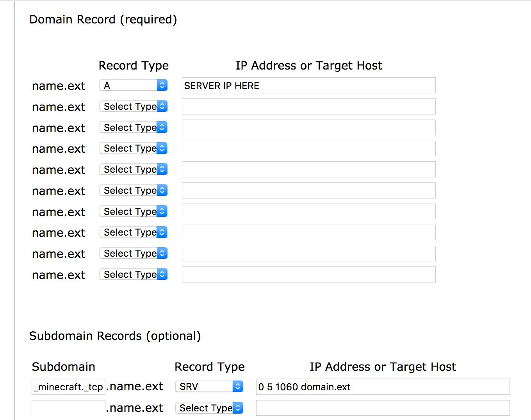Open the seventh domain row's Select Type dropdown
Image resolution: width=531 pixels, height=420 pixels.
pos(134,211)
